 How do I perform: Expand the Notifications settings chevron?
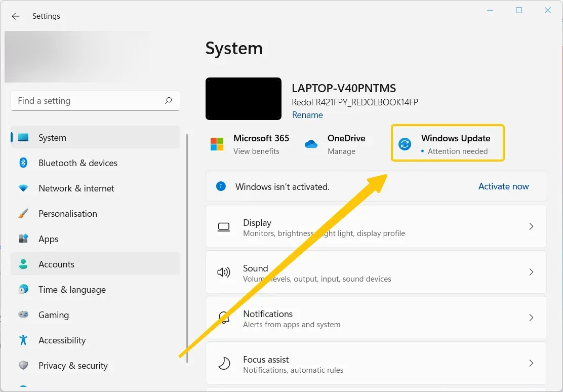point(531,318)
